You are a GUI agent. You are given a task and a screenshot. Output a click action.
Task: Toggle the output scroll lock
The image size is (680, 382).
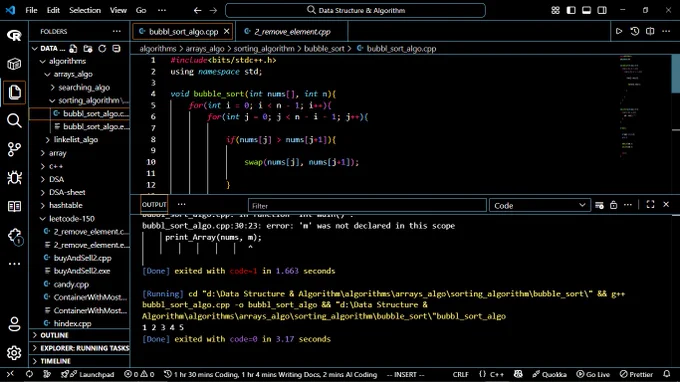(613, 205)
